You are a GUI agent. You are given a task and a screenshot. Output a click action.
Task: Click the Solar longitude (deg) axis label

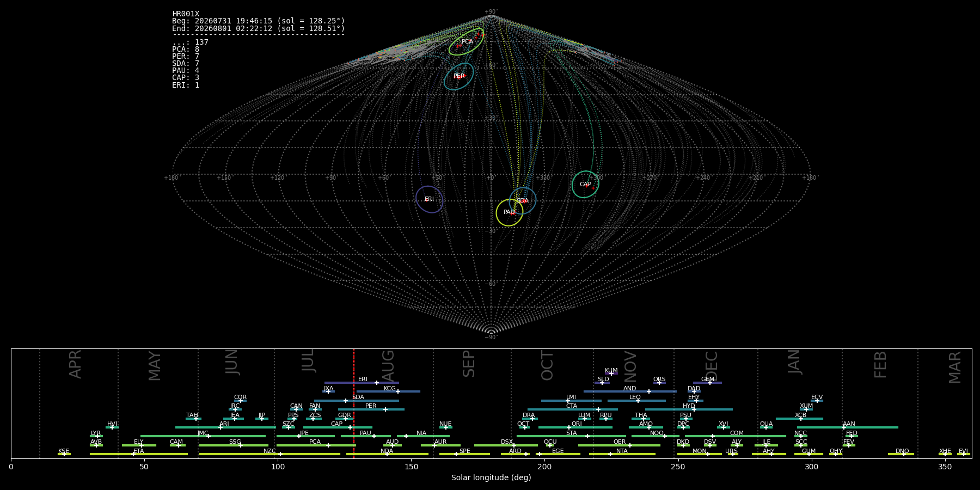491,477
